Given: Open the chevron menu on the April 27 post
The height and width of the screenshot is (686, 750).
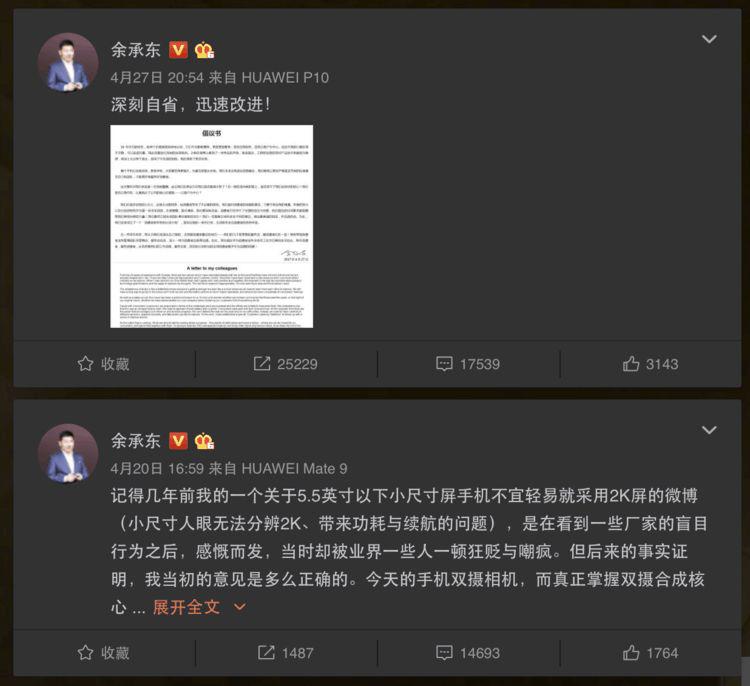Looking at the screenshot, I should pyautogui.click(x=709, y=39).
